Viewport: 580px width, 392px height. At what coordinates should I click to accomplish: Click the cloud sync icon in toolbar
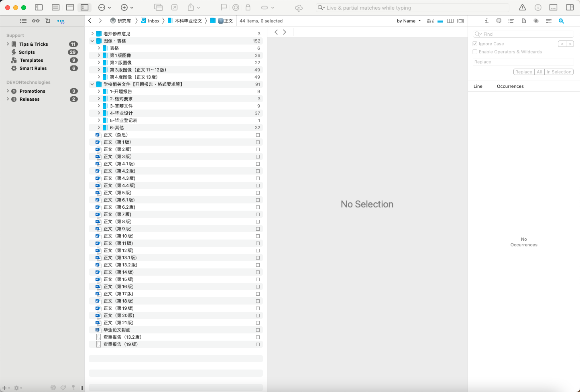tap(299, 8)
